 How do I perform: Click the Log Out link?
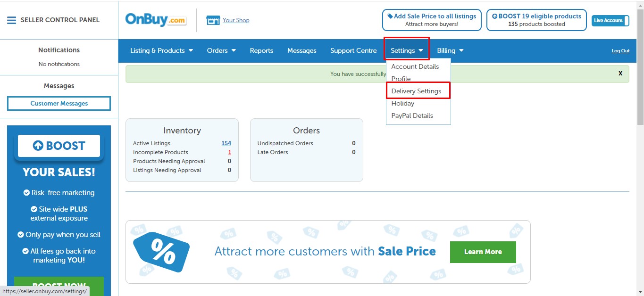pyautogui.click(x=620, y=51)
